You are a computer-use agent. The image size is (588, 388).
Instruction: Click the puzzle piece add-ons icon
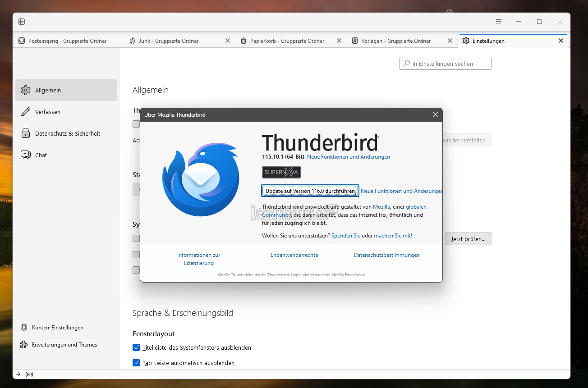(24, 345)
